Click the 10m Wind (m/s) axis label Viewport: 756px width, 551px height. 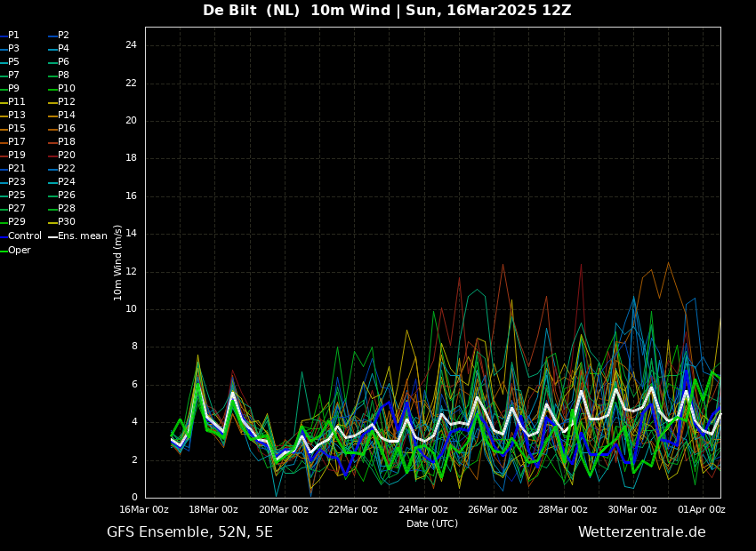[x=118, y=262]
